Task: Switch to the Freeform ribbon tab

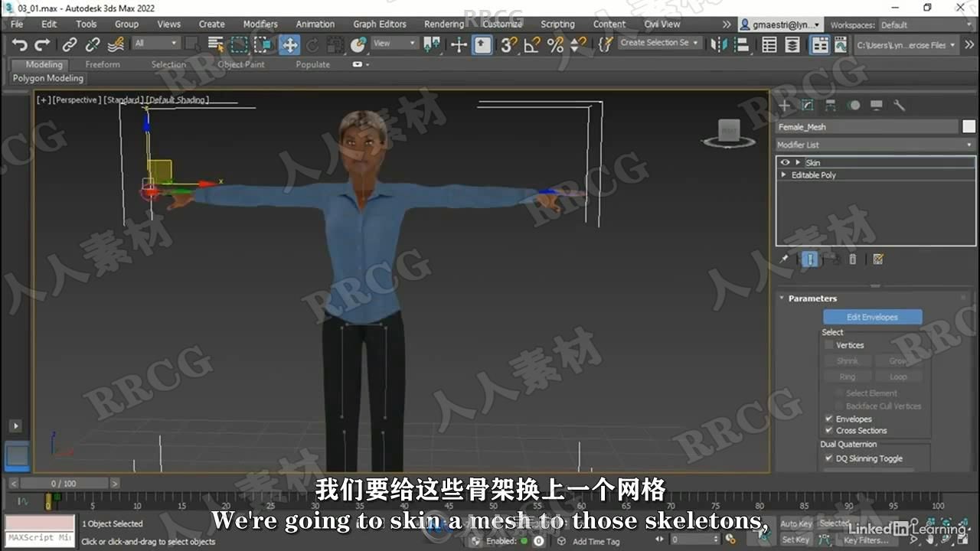Action: (103, 64)
